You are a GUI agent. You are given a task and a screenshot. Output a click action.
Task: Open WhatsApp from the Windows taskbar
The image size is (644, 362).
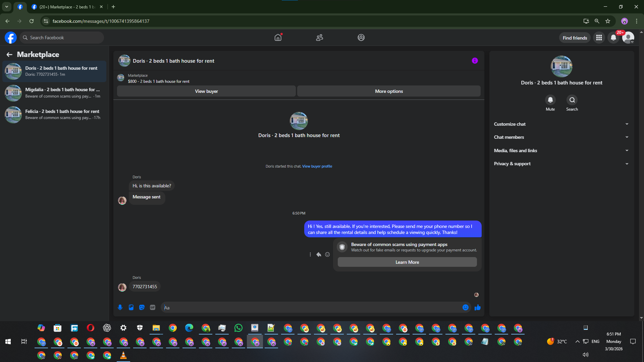pos(238,328)
